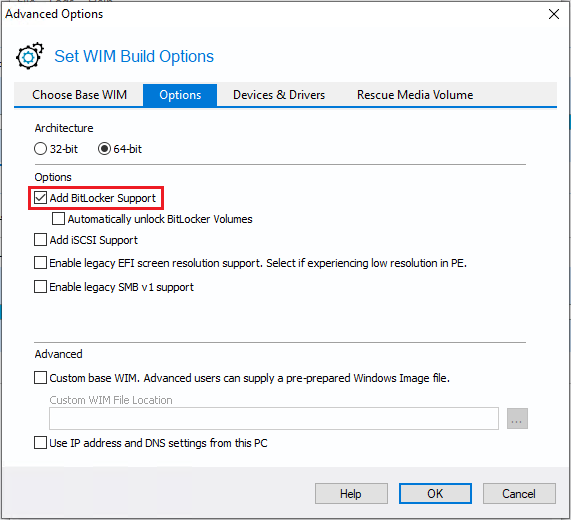Click the gear icon beside Set WIM Build Options
The height and width of the screenshot is (520, 571).
coord(29,56)
